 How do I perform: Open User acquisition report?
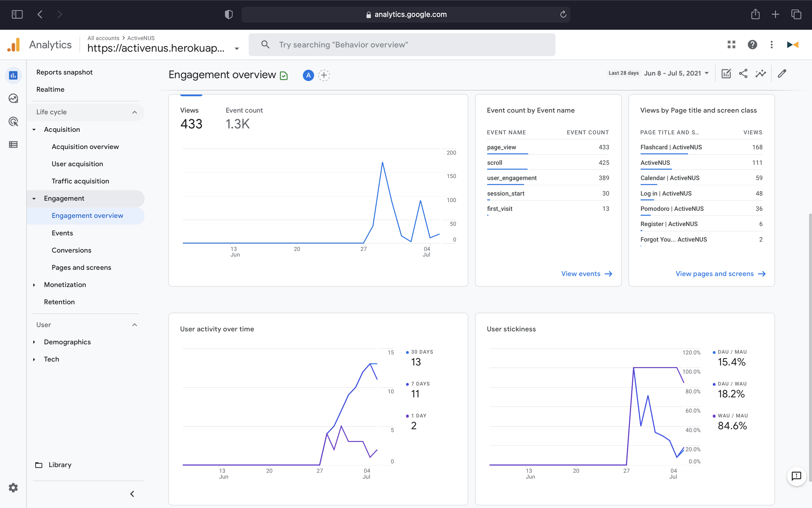tap(77, 164)
